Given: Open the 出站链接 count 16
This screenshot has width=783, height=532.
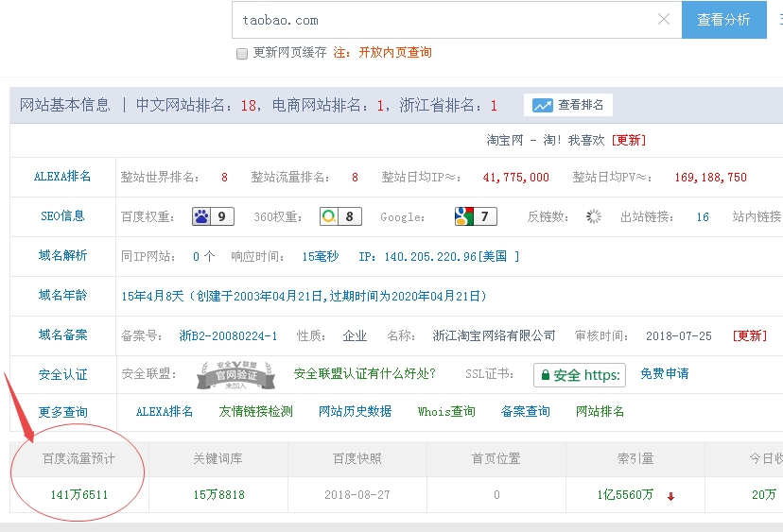Looking at the screenshot, I should coord(703,217).
